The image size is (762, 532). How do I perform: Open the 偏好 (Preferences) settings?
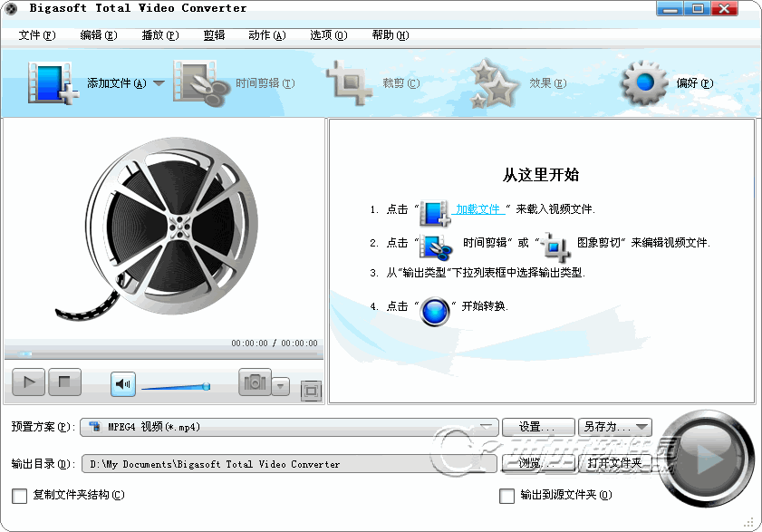click(x=643, y=81)
